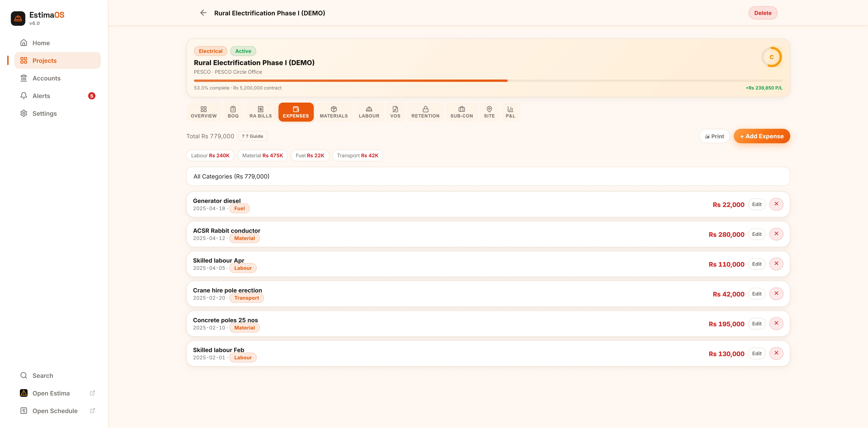Open the Sub-Con tab
Viewport: 868px width, 428px height.
click(462, 112)
